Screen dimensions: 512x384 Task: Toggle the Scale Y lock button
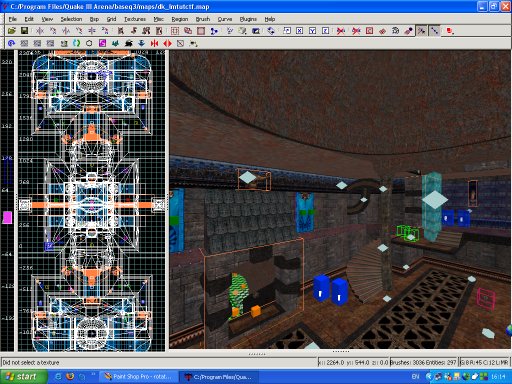[312, 31]
